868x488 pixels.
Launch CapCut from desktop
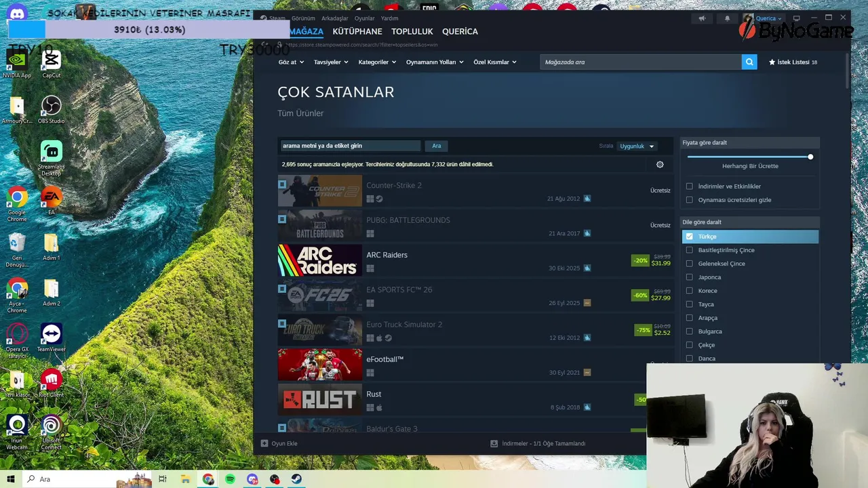tap(52, 64)
